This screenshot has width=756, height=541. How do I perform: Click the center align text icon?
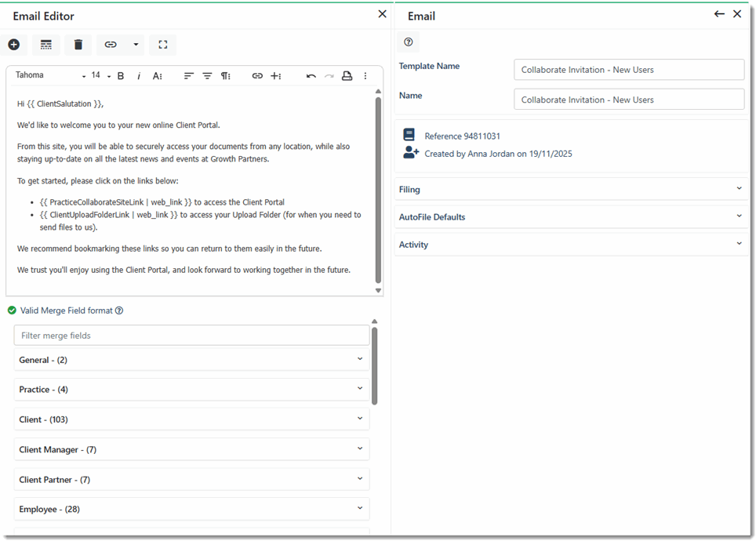pos(207,76)
